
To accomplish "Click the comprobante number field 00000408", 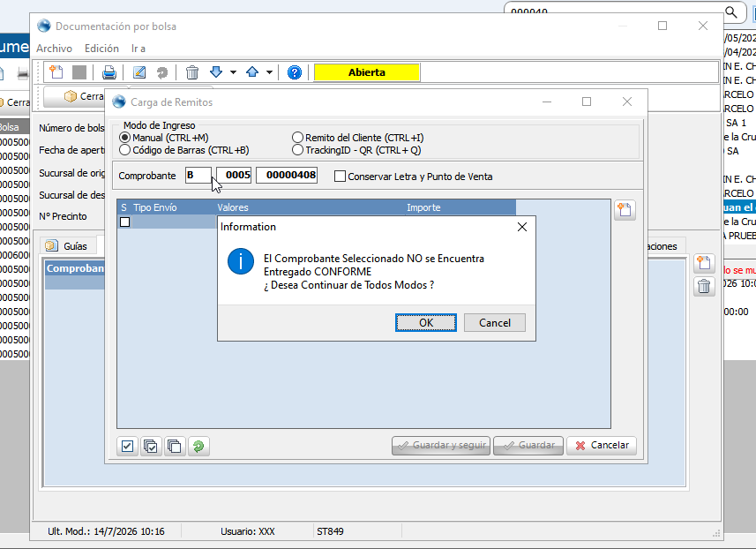I will click(x=287, y=175).
